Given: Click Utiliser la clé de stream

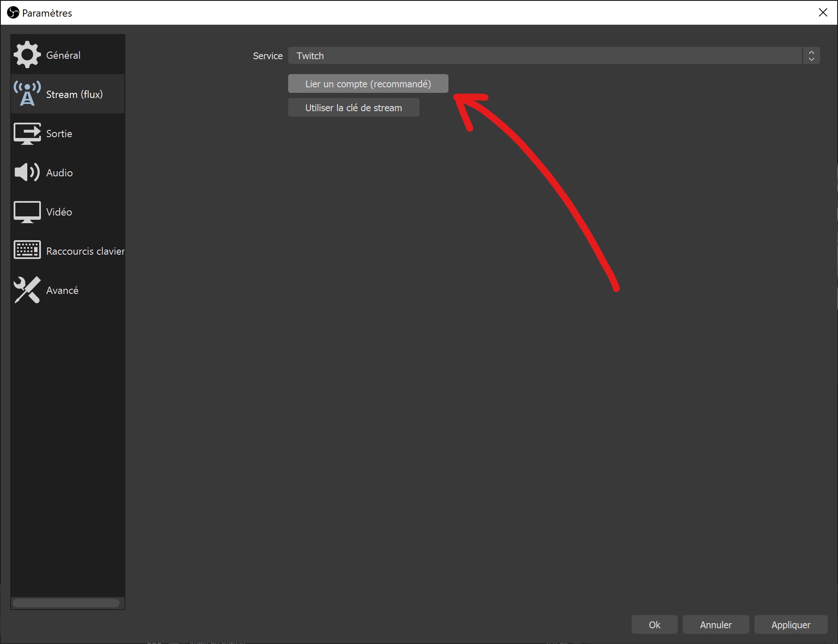Looking at the screenshot, I should click(x=353, y=107).
